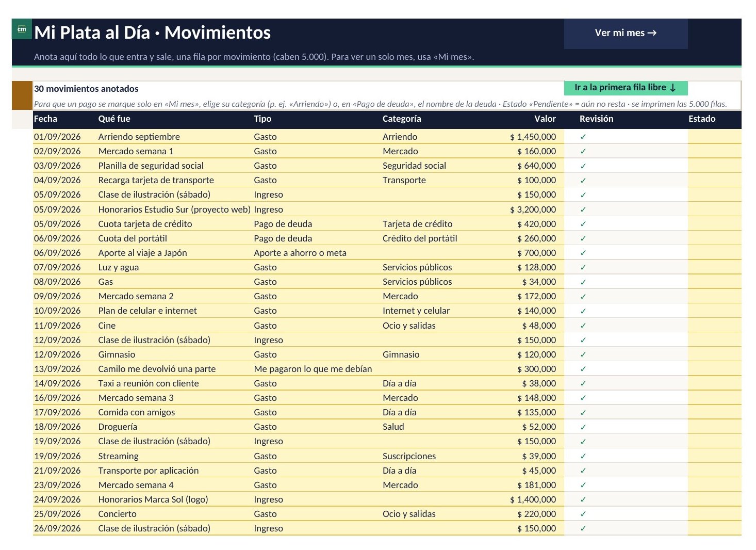Select cell 'Aporte al viaje a Japón'

pyautogui.click(x=142, y=253)
